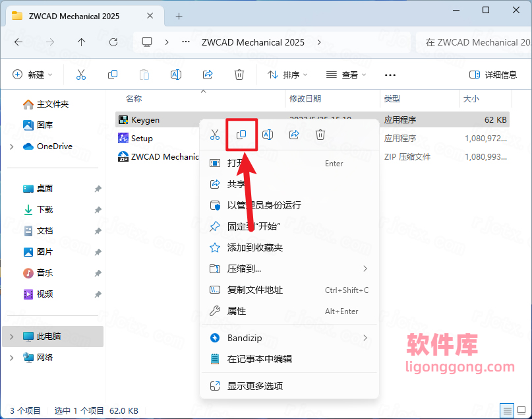The height and width of the screenshot is (419, 532).
Task: Choose 以管理员身份运行 (Run as administrator)
Action: (289, 205)
